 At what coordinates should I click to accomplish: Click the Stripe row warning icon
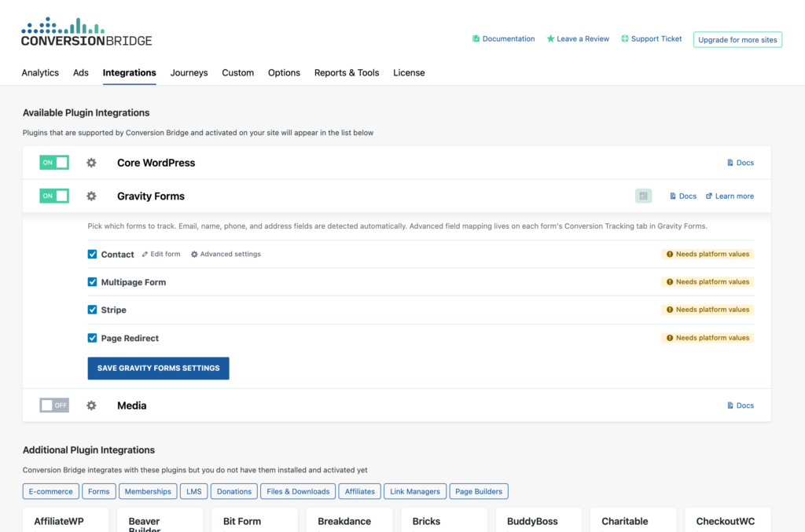pos(670,310)
